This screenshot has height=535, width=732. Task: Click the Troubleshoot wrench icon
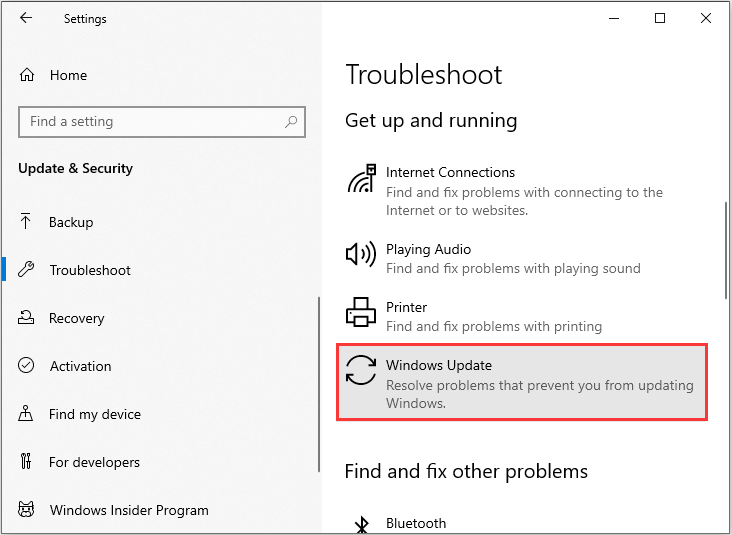[x=27, y=270]
